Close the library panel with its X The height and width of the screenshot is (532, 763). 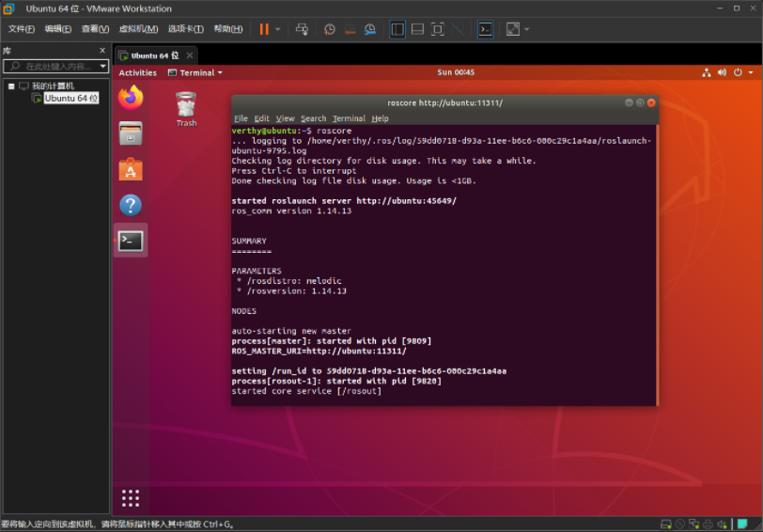(x=102, y=50)
